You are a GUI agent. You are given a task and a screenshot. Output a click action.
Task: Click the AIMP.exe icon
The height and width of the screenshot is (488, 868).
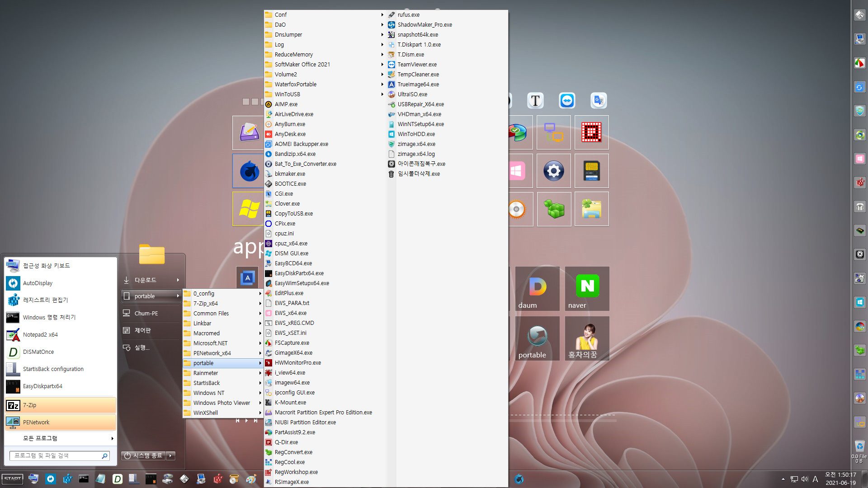coord(269,104)
